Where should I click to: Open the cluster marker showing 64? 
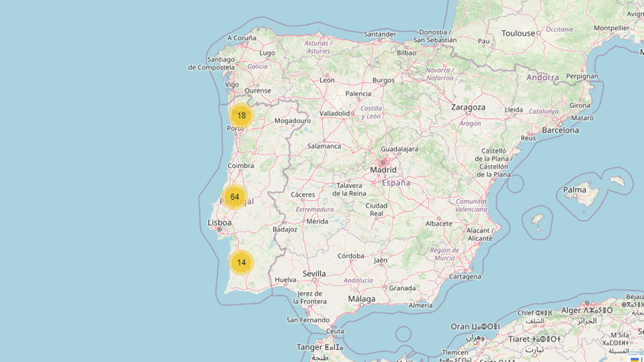[234, 197]
